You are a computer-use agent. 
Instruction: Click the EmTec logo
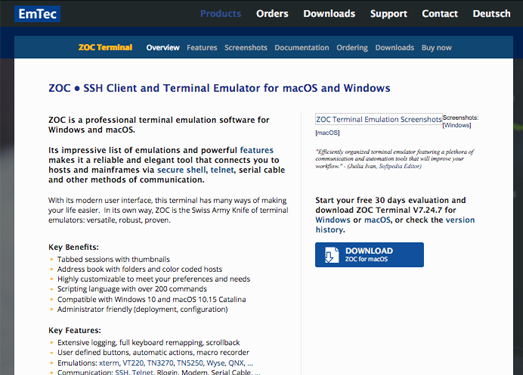(x=37, y=14)
